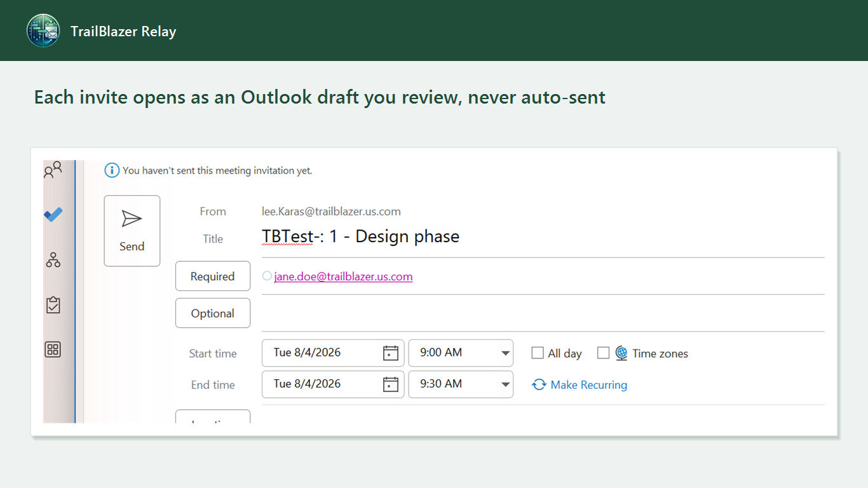Enable the All day checkbox
The image size is (868, 488).
click(x=538, y=353)
